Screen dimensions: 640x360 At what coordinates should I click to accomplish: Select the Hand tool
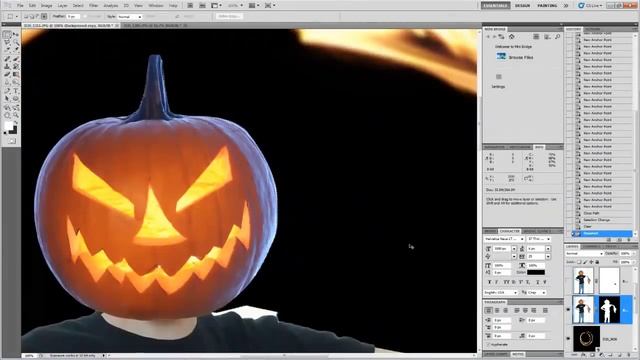click(x=7, y=116)
